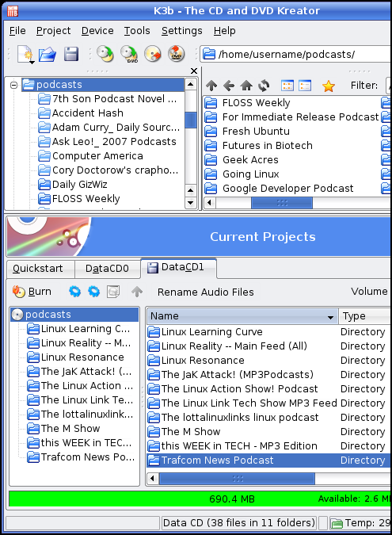The height and width of the screenshot is (535, 392).
Task: Click the Copy DVD toolbar icon
Action: [x=129, y=54]
